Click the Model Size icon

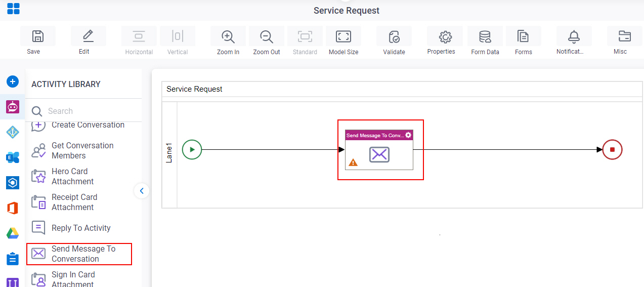pos(344,36)
